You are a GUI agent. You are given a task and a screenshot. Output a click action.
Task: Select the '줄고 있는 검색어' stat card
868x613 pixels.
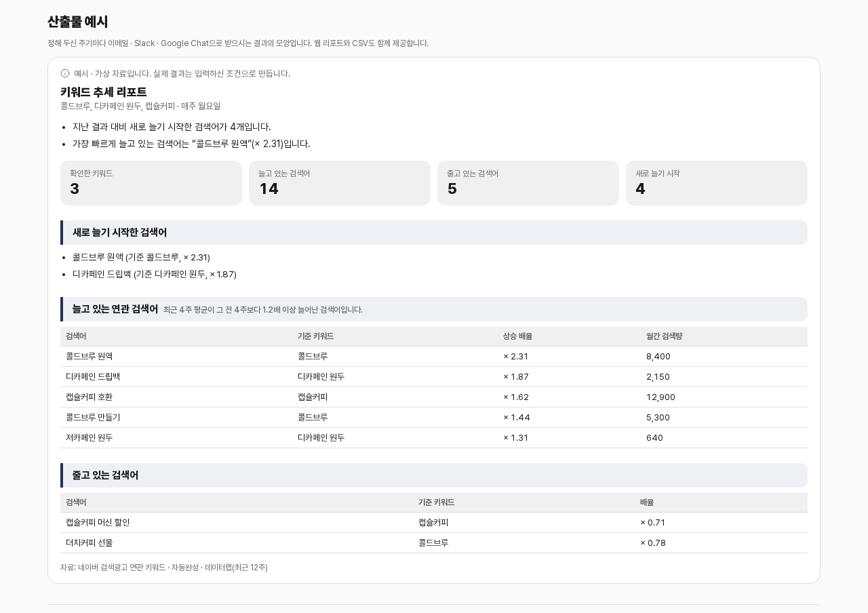528,183
